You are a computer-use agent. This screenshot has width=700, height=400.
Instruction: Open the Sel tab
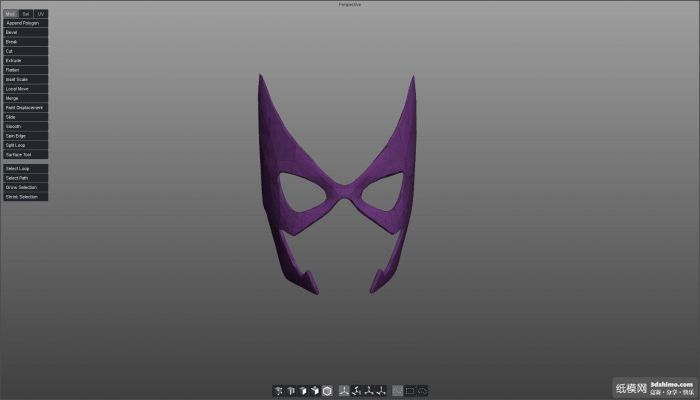(26, 14)
